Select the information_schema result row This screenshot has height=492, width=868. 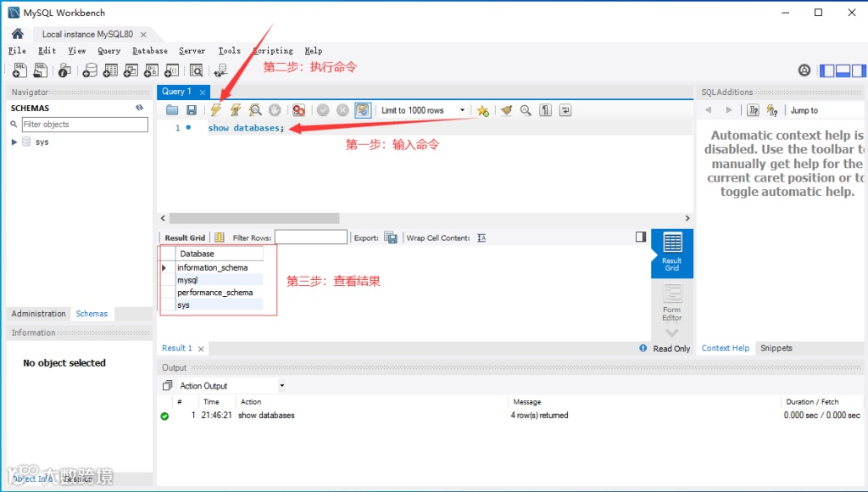coord(213,267)
